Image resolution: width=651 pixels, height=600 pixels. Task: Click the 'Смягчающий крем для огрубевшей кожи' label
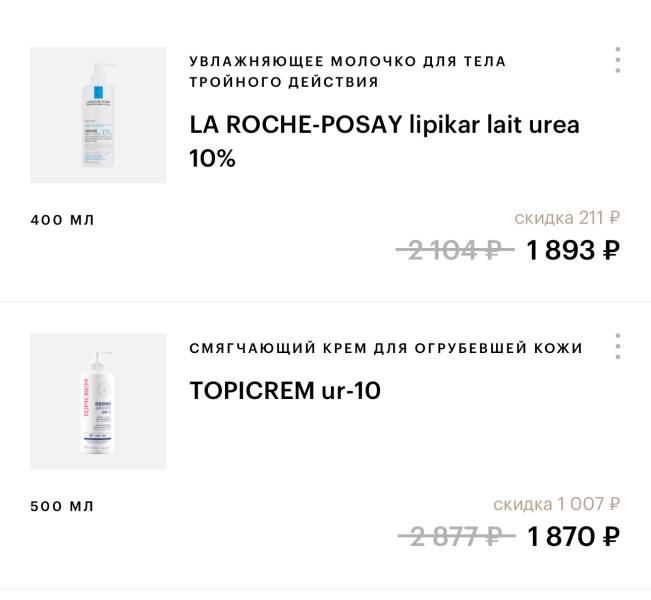tap(385, 348)
